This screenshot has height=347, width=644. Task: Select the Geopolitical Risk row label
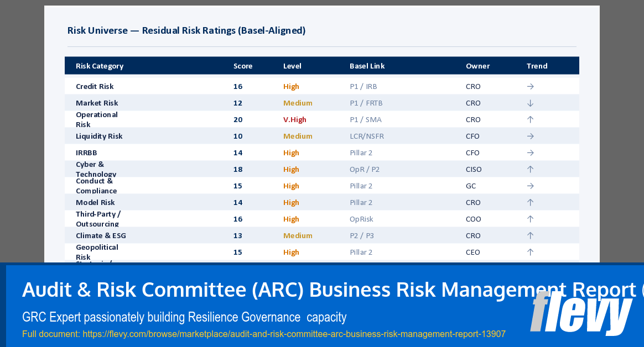[x=97, y=253]
